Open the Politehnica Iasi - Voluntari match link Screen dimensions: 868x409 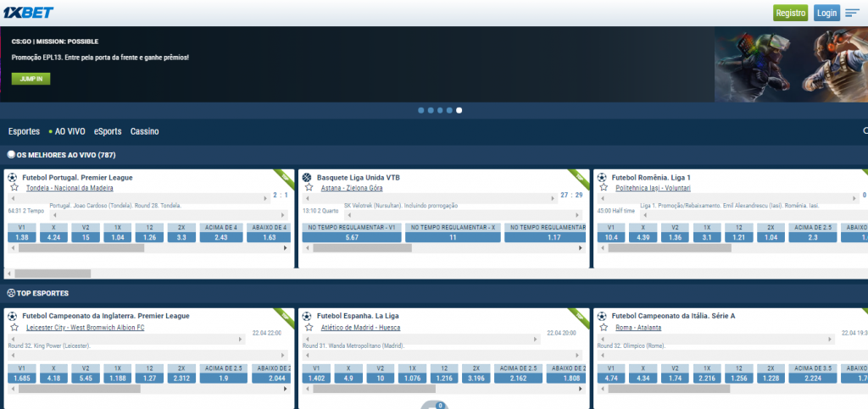point(653,188)
